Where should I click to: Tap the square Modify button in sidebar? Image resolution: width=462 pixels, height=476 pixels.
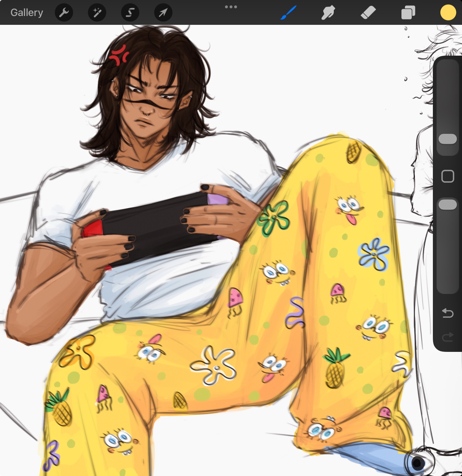[x=447, y=176]
